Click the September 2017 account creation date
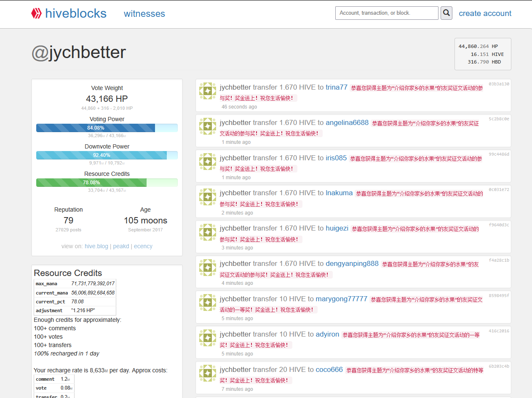The width and height of the screenshot is (532, 398). coord(145,230)
